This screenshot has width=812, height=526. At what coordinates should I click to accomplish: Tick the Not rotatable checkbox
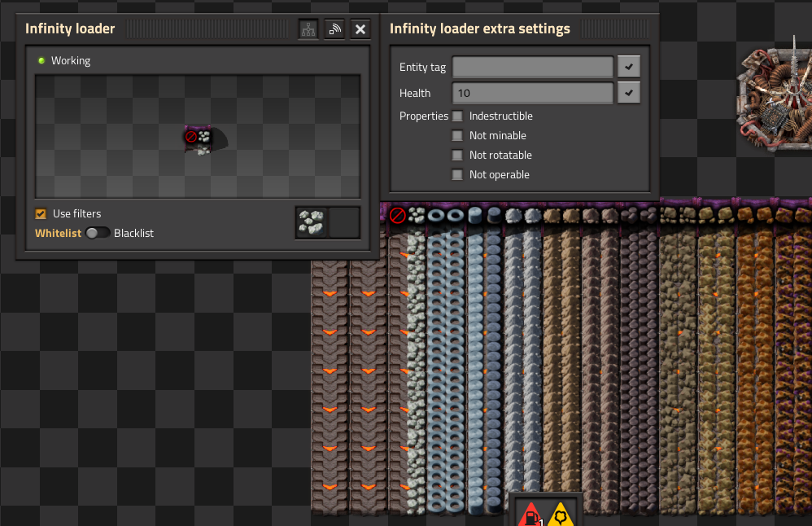click(x=457, y=156)
